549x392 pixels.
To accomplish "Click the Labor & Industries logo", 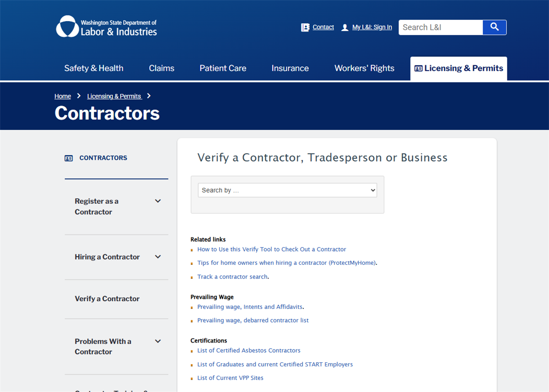I will [106, 26].
